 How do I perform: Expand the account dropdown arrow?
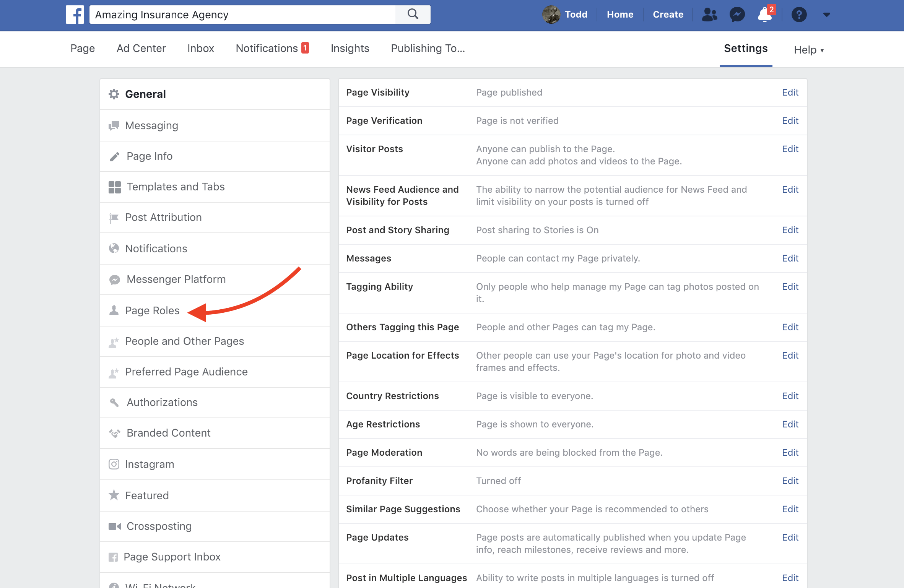pyautogui.click(x=827, y=15)
